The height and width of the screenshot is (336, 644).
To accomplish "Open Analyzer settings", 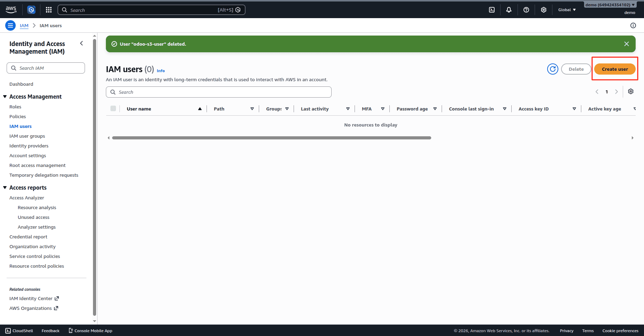I will tap(37, 227).
